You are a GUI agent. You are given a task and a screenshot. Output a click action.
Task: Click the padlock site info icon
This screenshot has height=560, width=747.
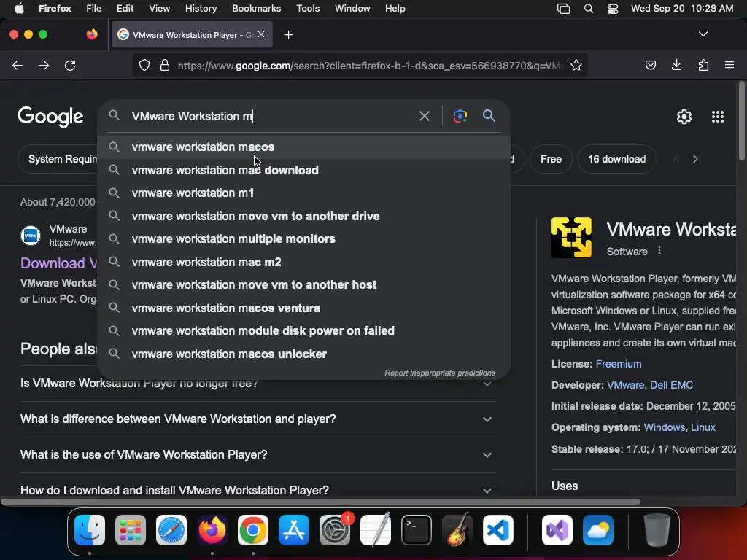tap(165, 65)
